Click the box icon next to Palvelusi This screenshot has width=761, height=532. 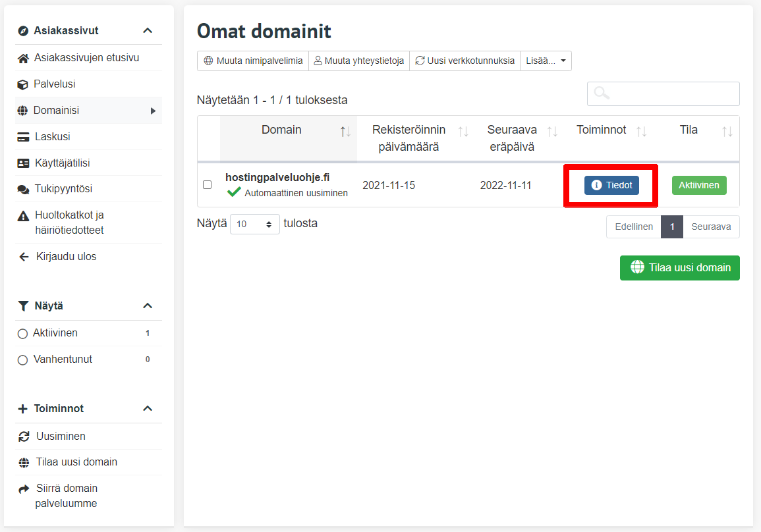[x=23, y=84]
